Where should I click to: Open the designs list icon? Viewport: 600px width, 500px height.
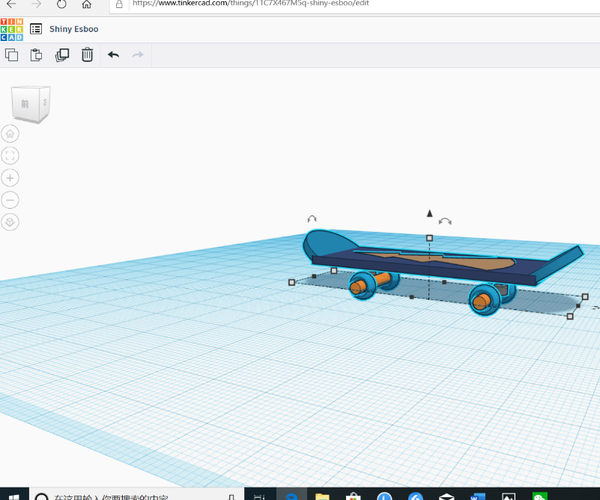tap(36, 29)
